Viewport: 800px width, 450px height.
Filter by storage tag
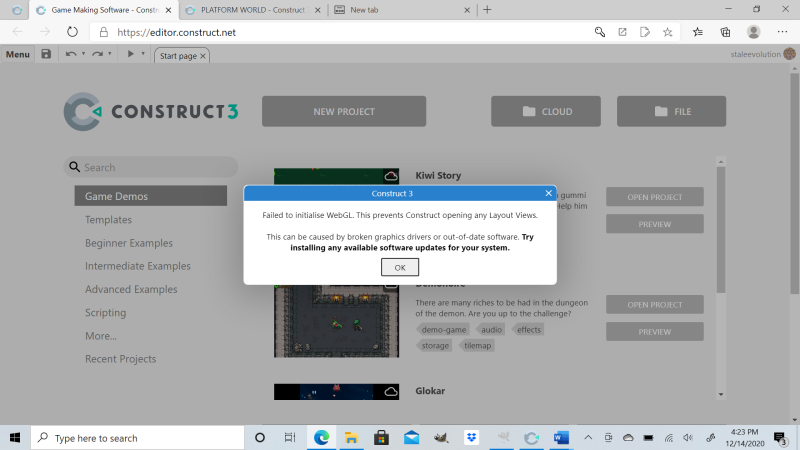[x=434, y=345]
